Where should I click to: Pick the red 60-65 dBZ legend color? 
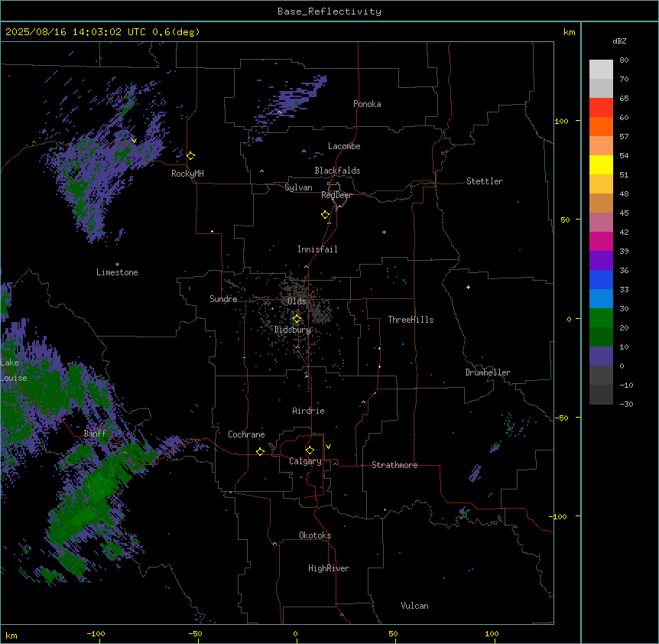point(601,107)
